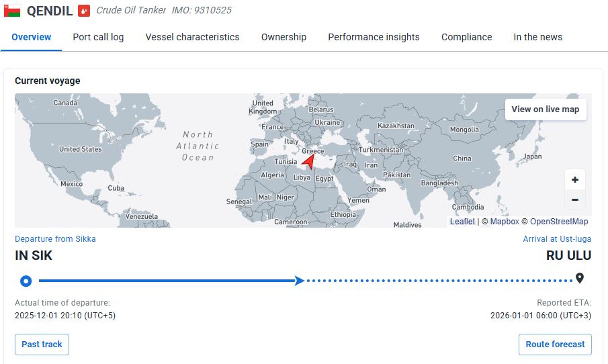Go to the Ownership tab
The width and height of the screenshot is (608, 364).
point(284,37)
